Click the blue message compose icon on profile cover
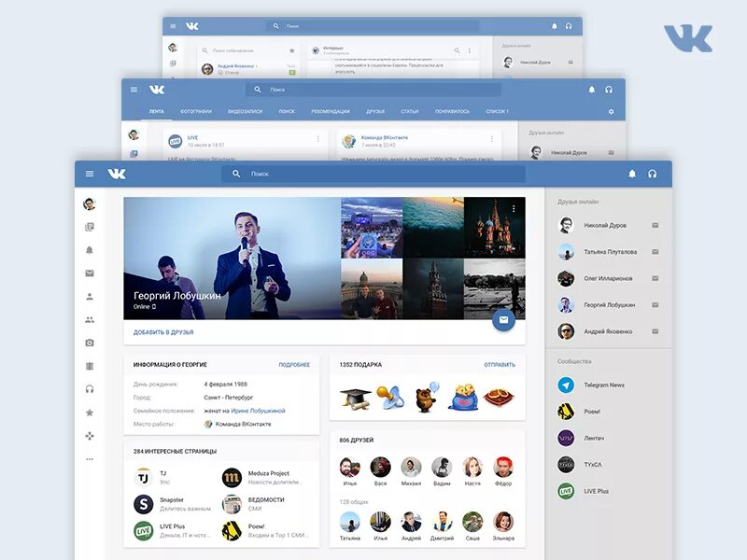This screenshot has height=560, width=747. click(x=503, y=319)
